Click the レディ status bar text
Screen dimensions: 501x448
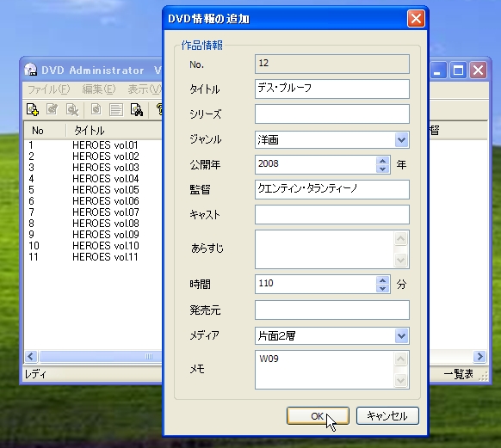point(35,374)
